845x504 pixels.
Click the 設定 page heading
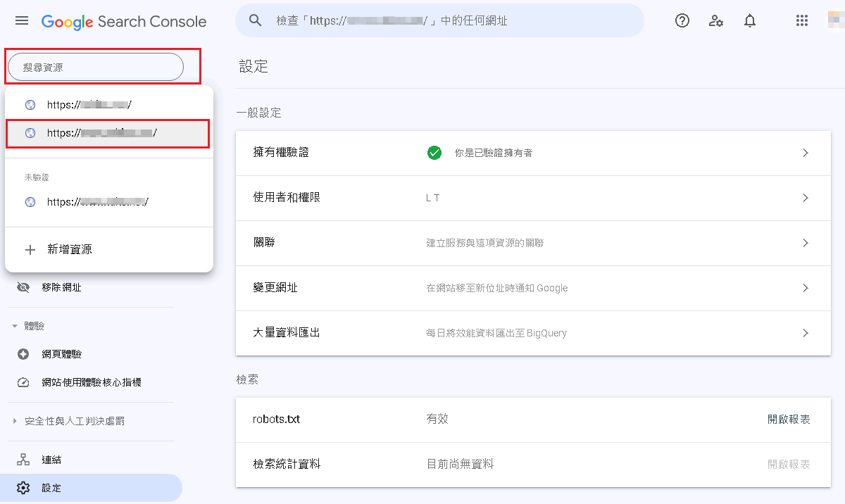pos(254,67)
